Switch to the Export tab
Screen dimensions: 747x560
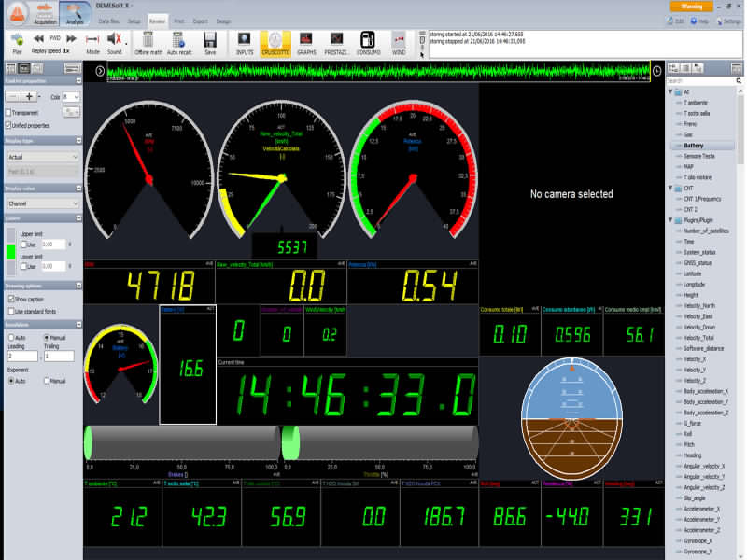tap(200, 20)
